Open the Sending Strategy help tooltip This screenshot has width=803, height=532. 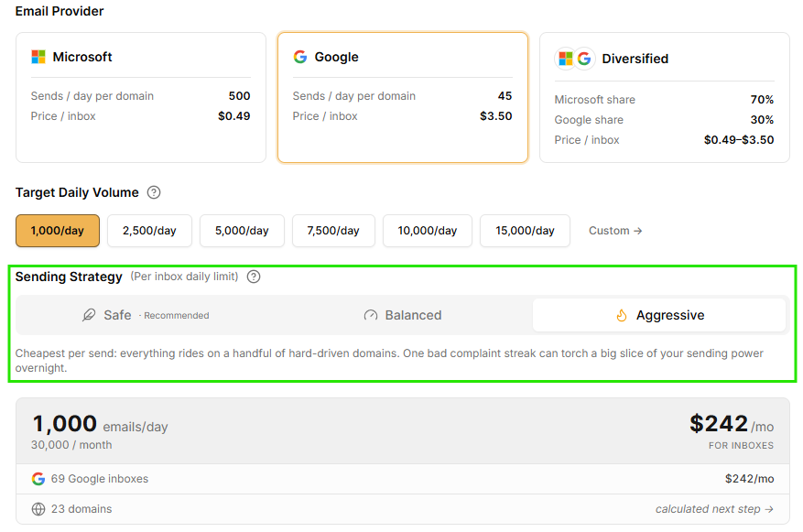pyautogui.click(x=254, y=277)
